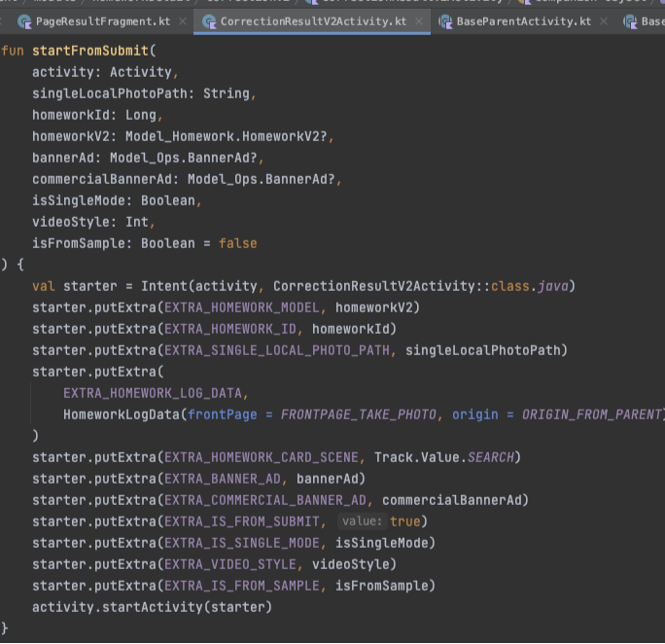Screen dimensions: 665x644
Task: Click the HomeworkLogData constructor call
Action: [x=122, y=414]
